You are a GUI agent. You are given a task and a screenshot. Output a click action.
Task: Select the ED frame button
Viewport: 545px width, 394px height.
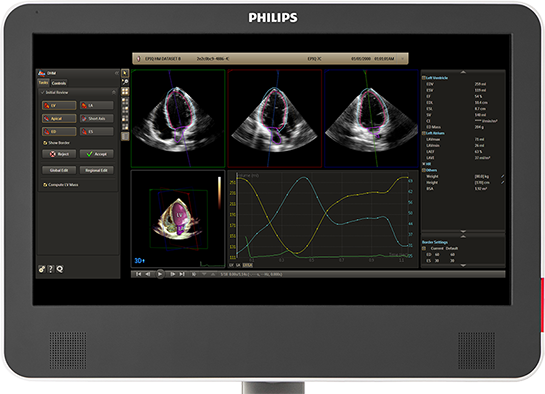coord(59,132)
